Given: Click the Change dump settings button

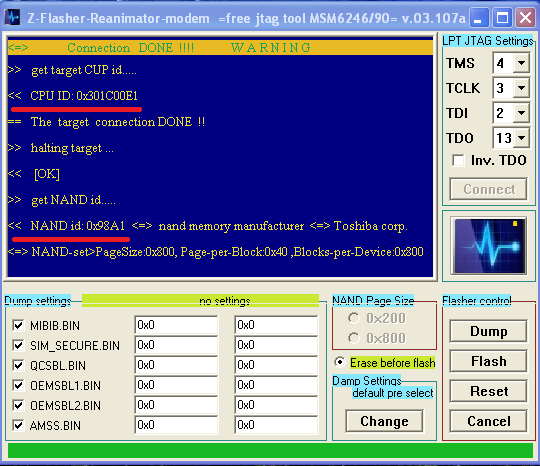Looking at the screenshot, I should tap(384, 421).
